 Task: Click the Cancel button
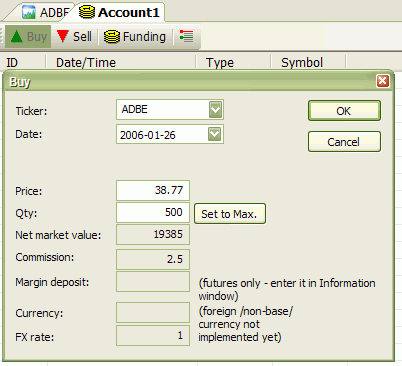coord(344,142)
